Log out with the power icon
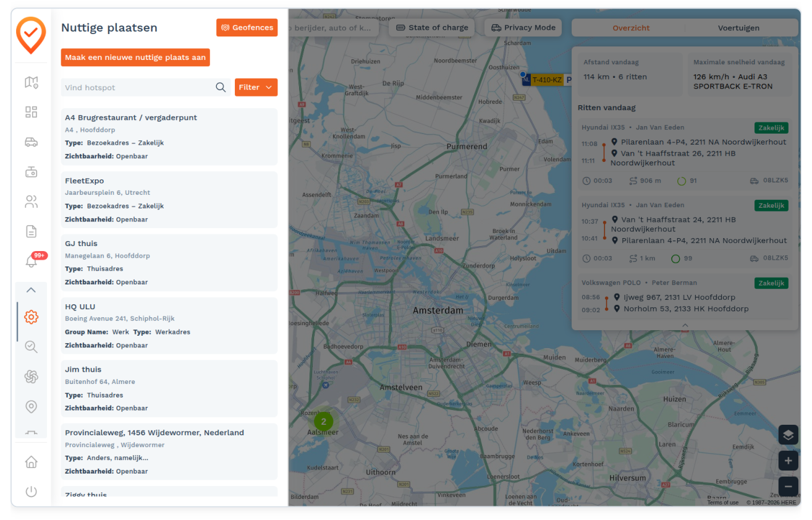The width and height of the screenshot is (812, 520). coord(31,492)
